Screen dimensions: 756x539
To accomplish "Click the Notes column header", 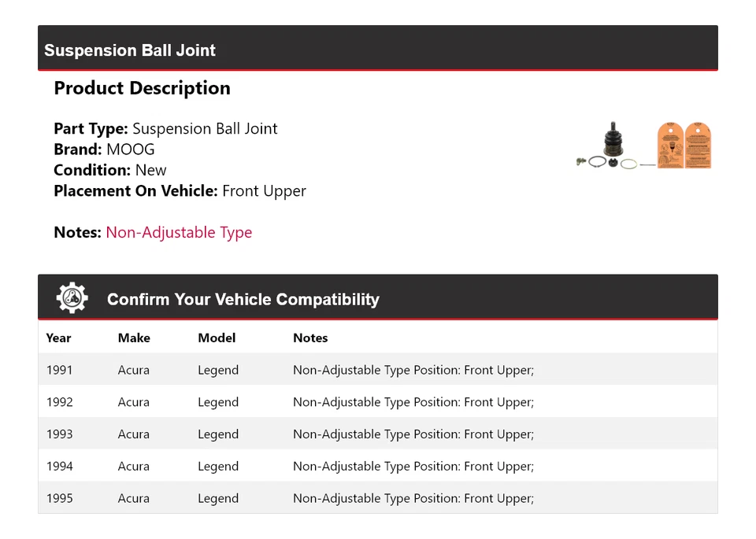I will tap(310, 338).
